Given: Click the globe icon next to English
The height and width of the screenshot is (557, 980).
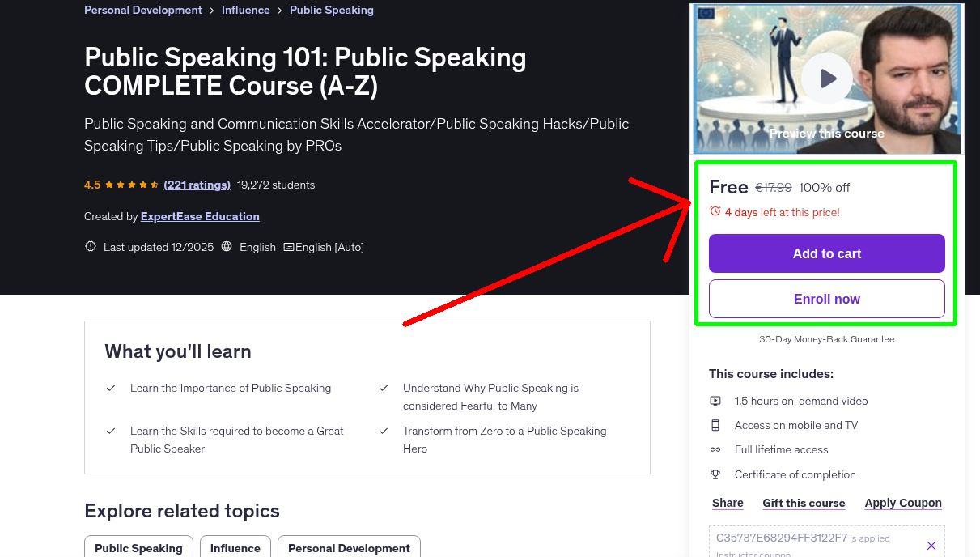Looking at the screenshot, I should tap(226, 247).
